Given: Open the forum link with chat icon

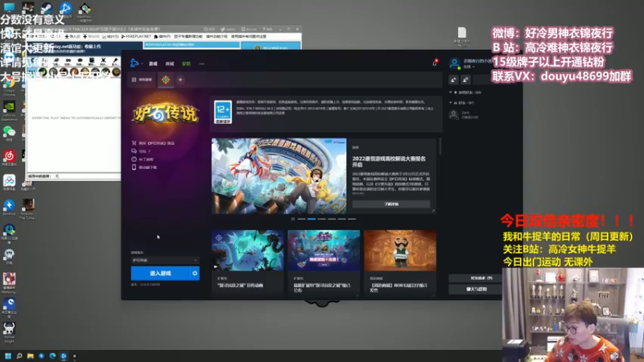Looking at the screenshot, I should (141, 151).
